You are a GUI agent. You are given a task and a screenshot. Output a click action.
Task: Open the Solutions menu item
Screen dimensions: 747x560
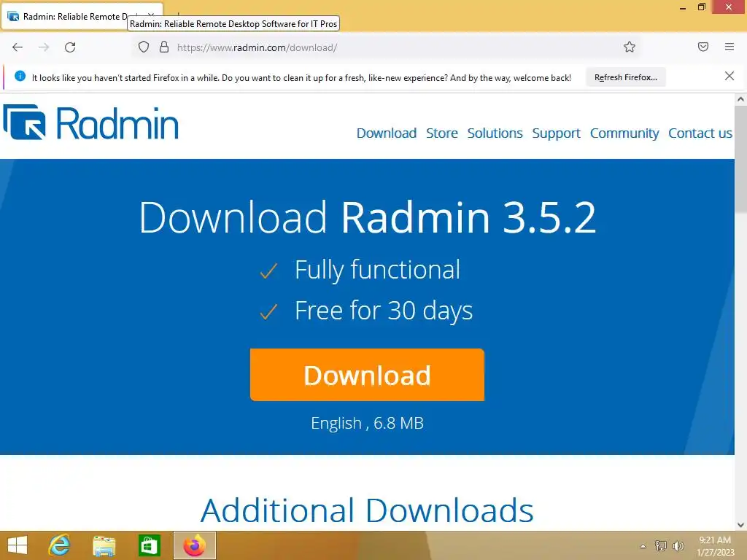(495, 133)
